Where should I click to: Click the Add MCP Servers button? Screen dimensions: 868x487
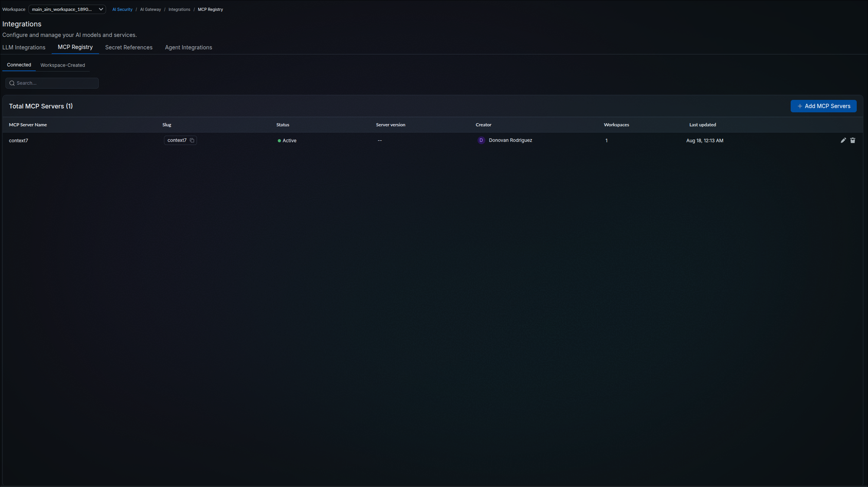[823, 106]
